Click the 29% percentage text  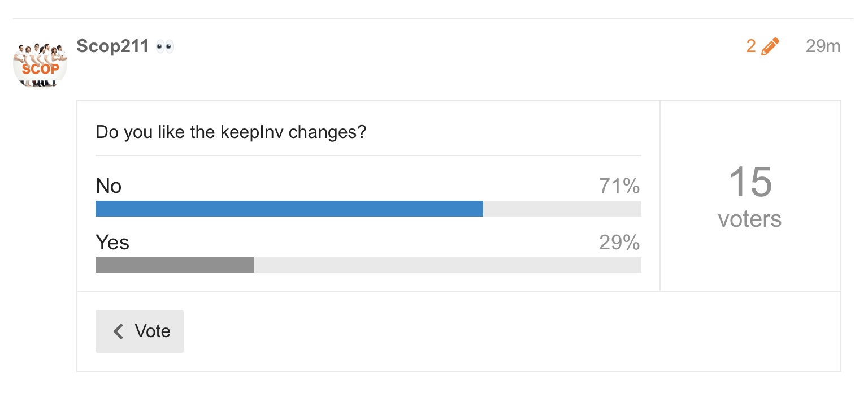[x=620, y=242]
